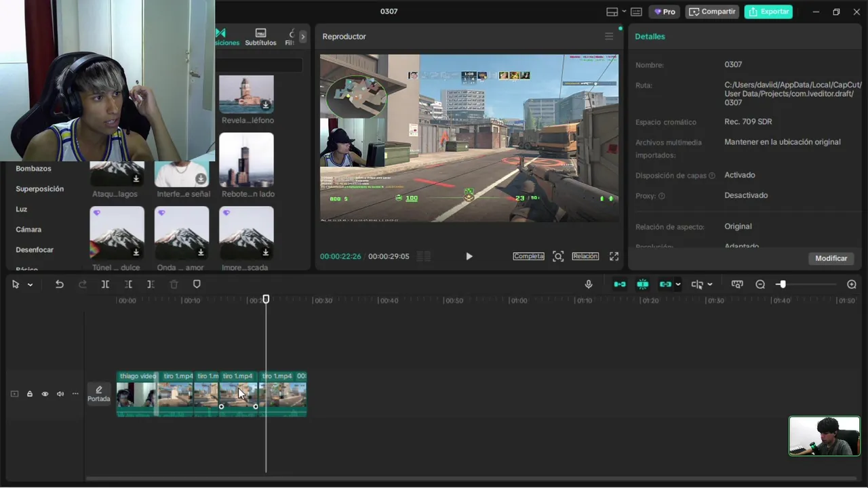Screen dimensions: 868x488
Task: Click the Exportar button
Action: click(x=768, y=12)
